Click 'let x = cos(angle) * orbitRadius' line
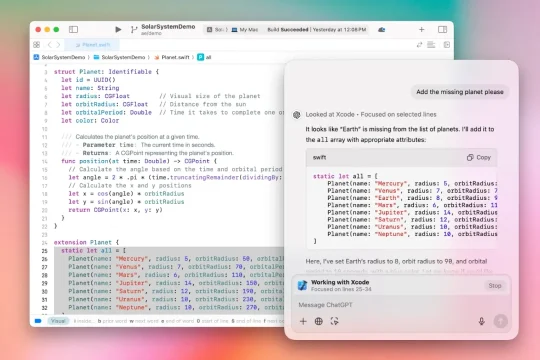The image size is (540, 360). click(126, 194)
